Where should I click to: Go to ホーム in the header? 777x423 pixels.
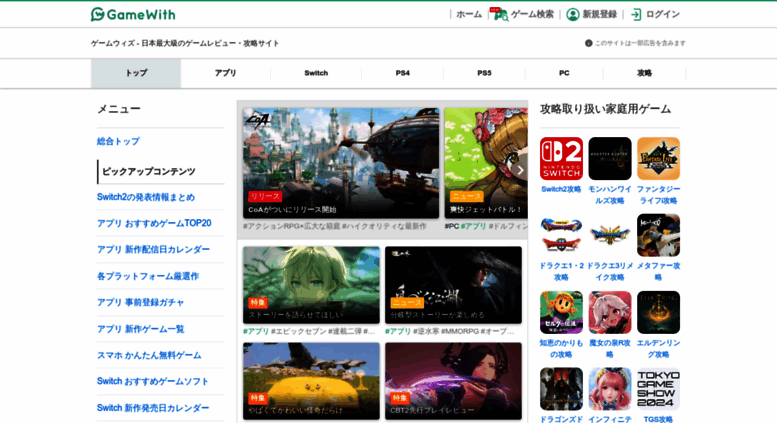[x=469, y=14]
